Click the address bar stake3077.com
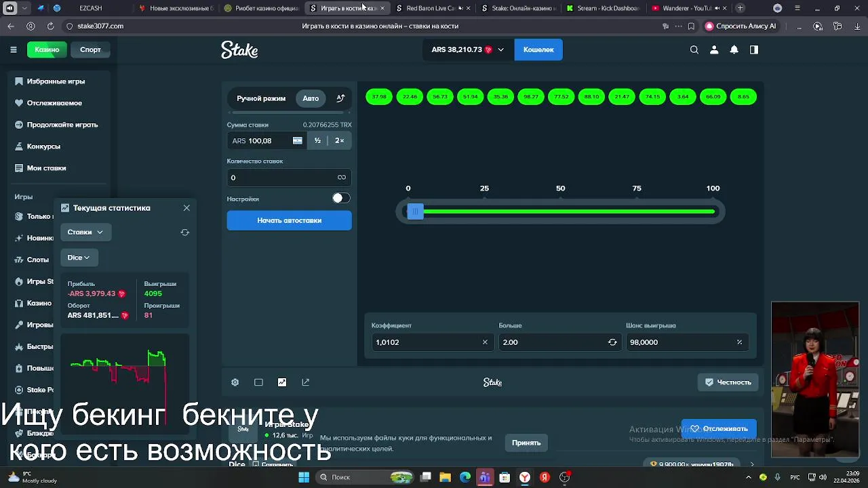 (x=100, y=26)
